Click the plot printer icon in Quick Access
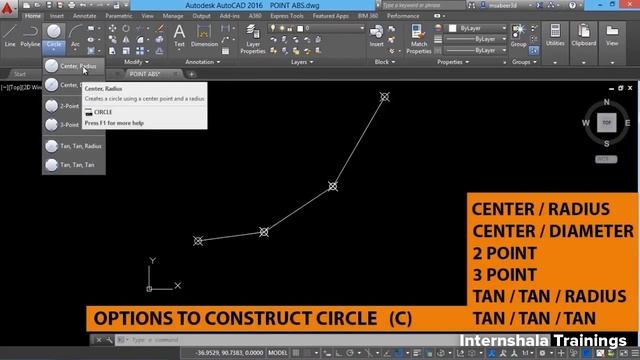Image resolution: width=640 pixels, height=360 pixels. pyautogui.click(x=71, y=5)
